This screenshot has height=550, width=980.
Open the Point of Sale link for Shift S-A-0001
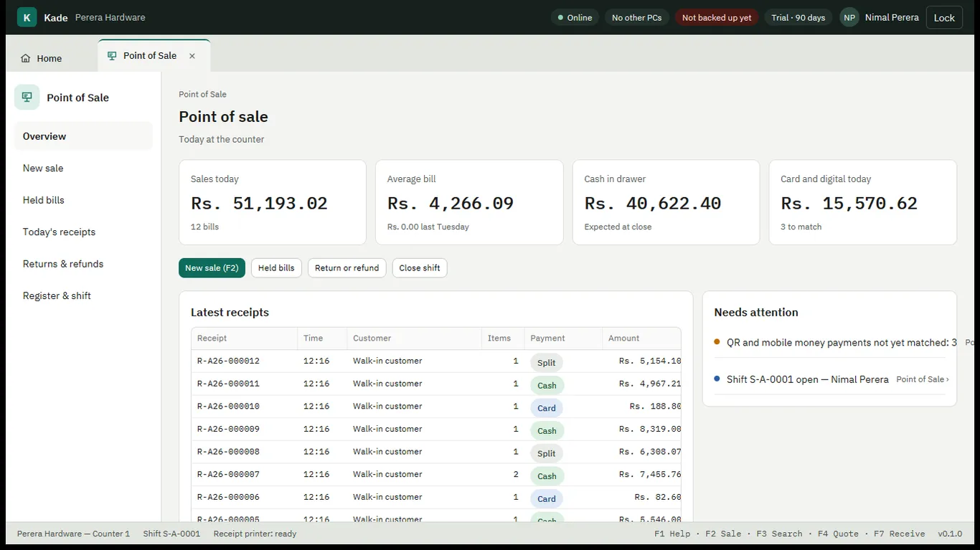tap(923, 379)
